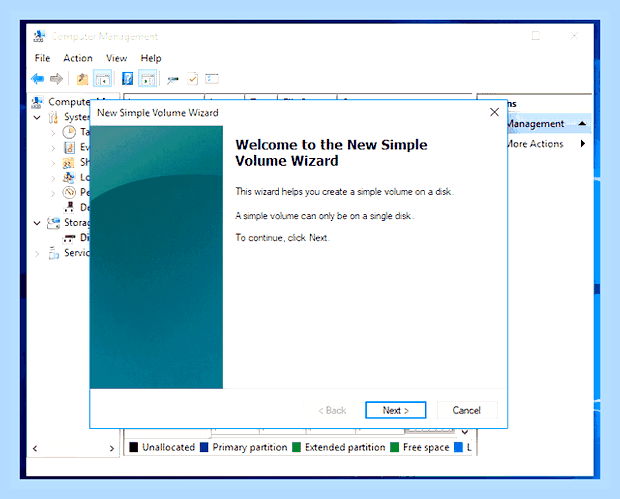Select the Shared Folders tree icon
Image resolution: width=620 pixels, height=499 pixels.
[68, 163]
